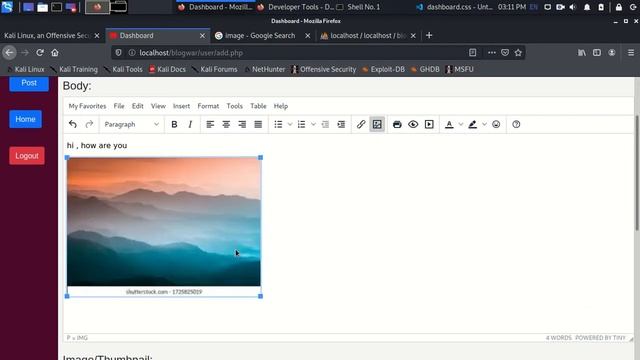Open the highlight color picker dropdown
Viewport: 640px width, 360px height.
(484, 124)
